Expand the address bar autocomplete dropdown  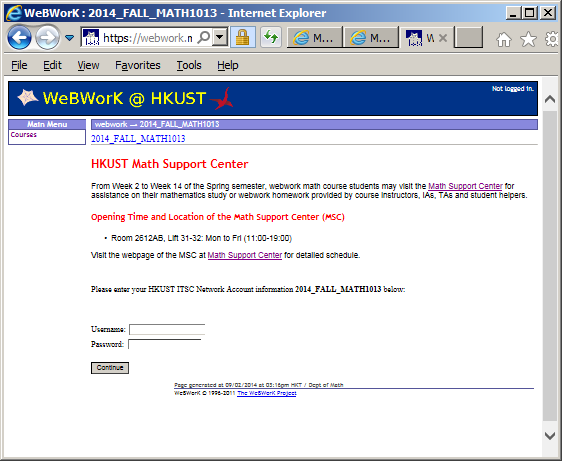point(220,37)
